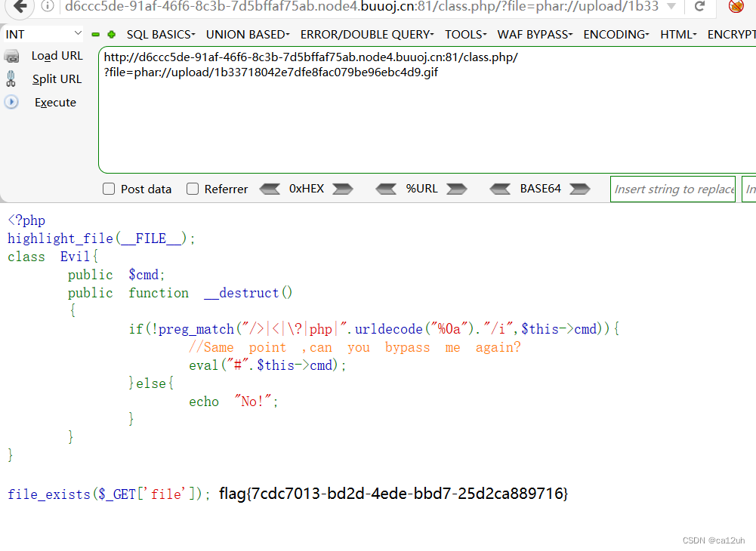Screen dimensions: 756x551
Task: Click the 'public $cmd;' code line
Action: click(x=116, y=275)
